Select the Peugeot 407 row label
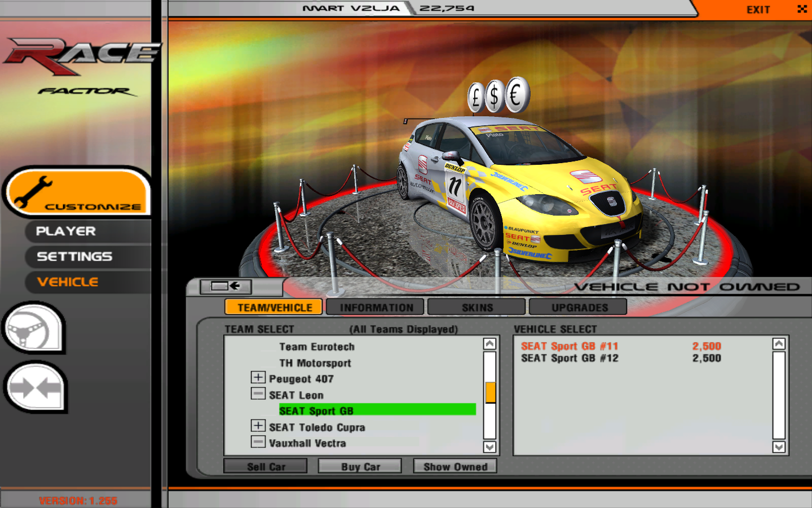The height and width of the screenshot is (508, 812). pyautogui.click(x=301, y=379)
